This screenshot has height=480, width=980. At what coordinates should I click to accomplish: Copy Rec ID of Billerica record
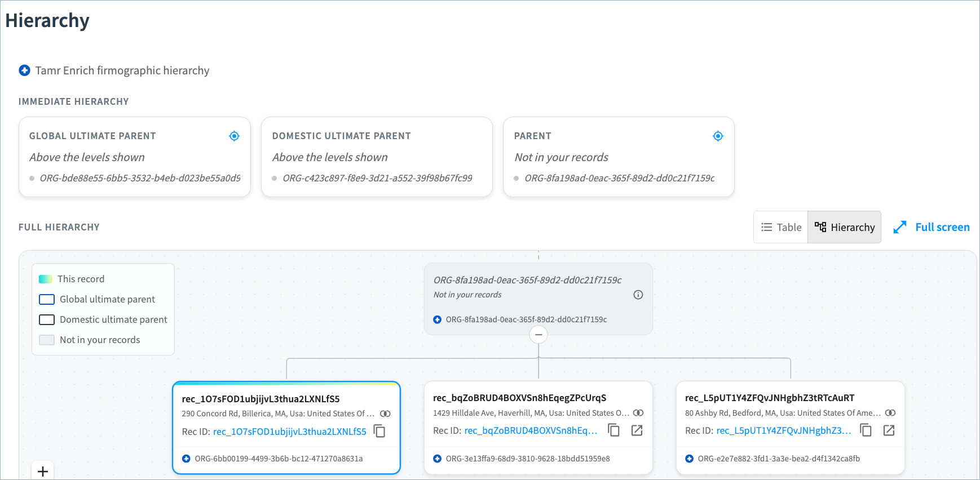(380, 431)
